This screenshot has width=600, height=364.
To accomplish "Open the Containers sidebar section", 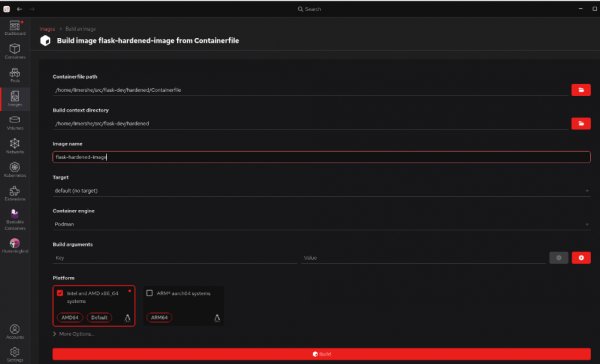I will point(15,51).
